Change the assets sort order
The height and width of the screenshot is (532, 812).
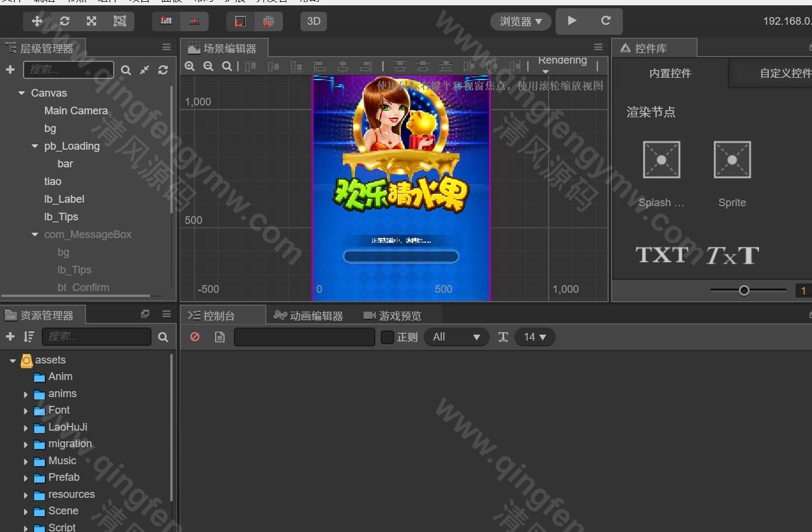(28, 336)
